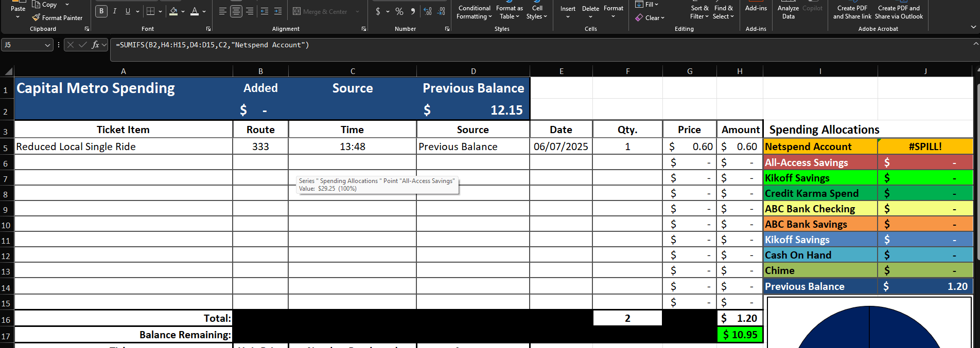Click into the formula bar text
Screen dimensions: 980x348
[x=213, y=45]
